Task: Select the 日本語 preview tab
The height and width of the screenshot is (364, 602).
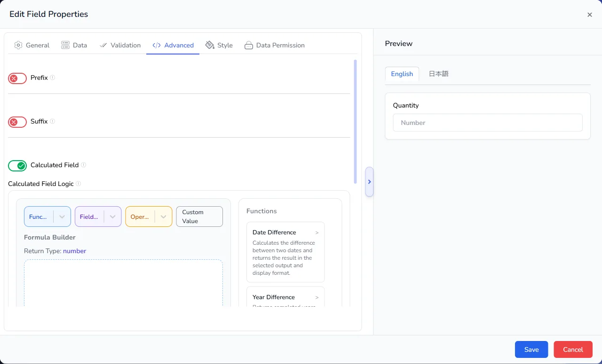Action: point(439,74)
